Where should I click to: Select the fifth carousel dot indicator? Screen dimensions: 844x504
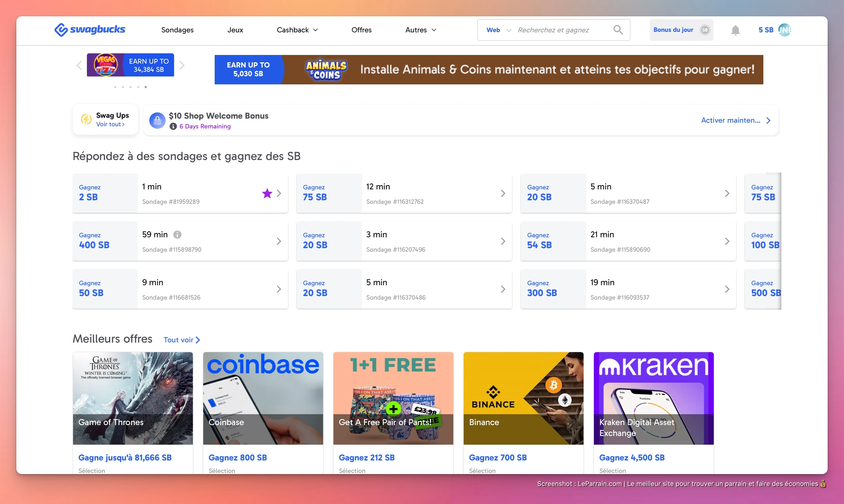tap(145, 87)
